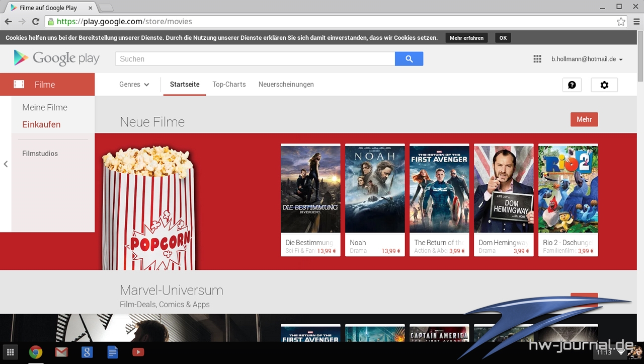Open the b.hollmann@hotmail.de account dropdown

pos(587,59)
